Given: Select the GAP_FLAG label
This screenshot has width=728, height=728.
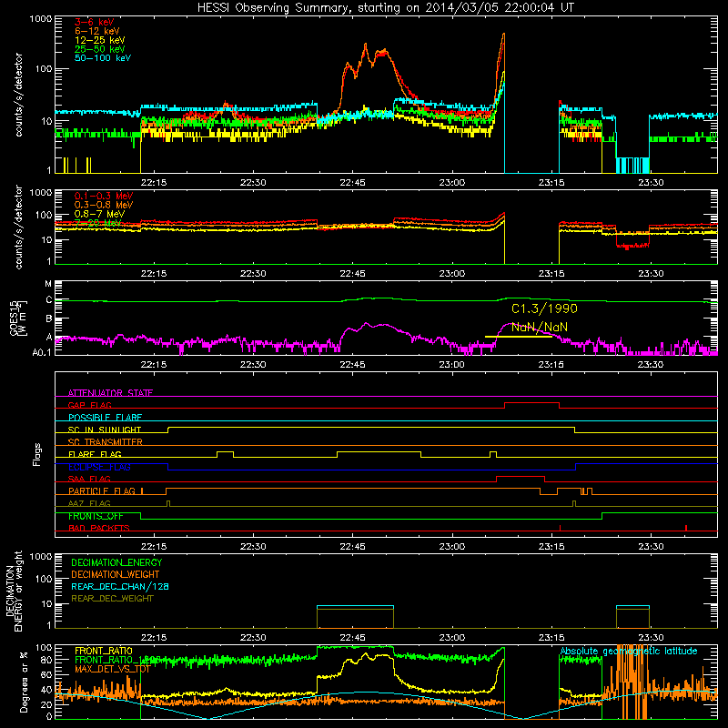Looking at the screenshot, I should (89, 405).
